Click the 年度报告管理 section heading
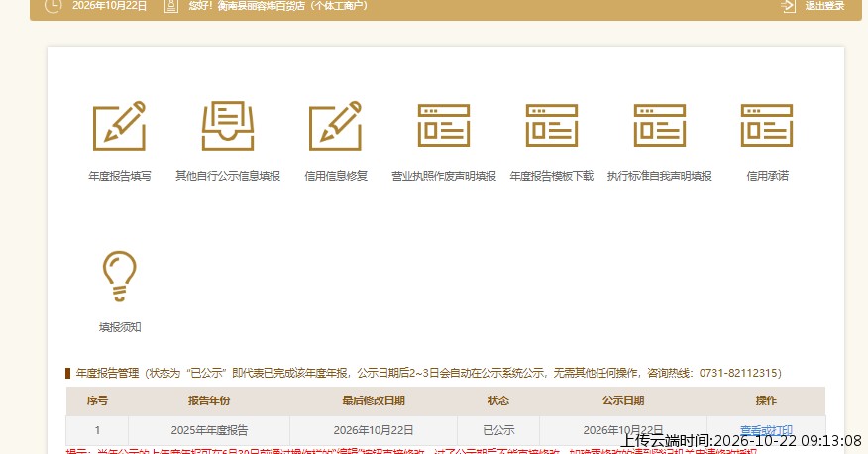Image resolution: width=868 pixels, height=454 pixels. coord(107,373)
